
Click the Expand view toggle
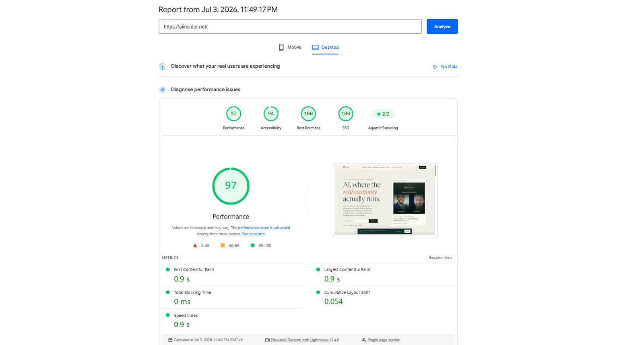tap(440, 258)
